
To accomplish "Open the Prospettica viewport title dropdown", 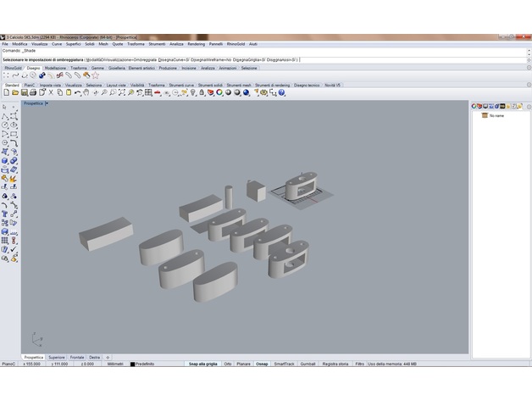I will (47, 103).
